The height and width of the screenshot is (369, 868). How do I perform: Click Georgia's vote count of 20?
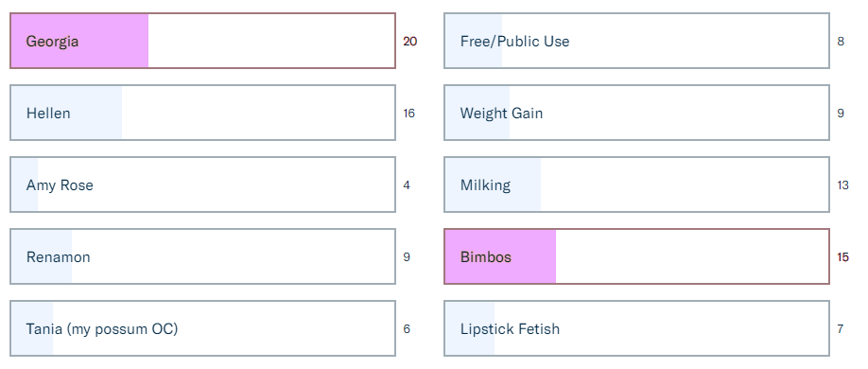tap(409, 41)
